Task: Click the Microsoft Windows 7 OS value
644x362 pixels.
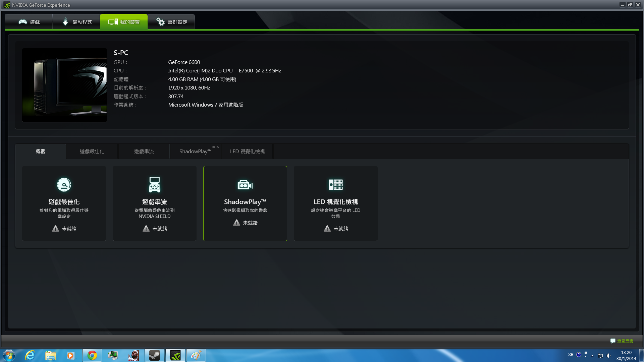Action: click(206, 105)
